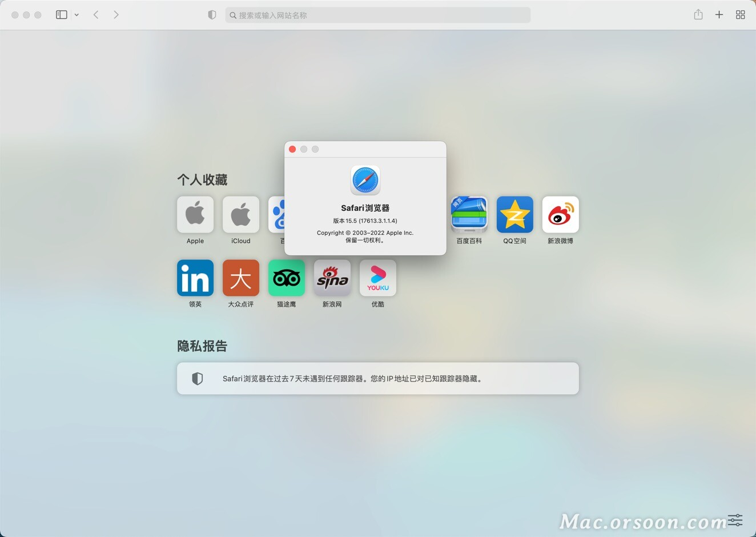Image resolution: width=756 pixels, height=537 pixels.
Task: Open the 新浪微博 favorite
Action: point(561,215)
